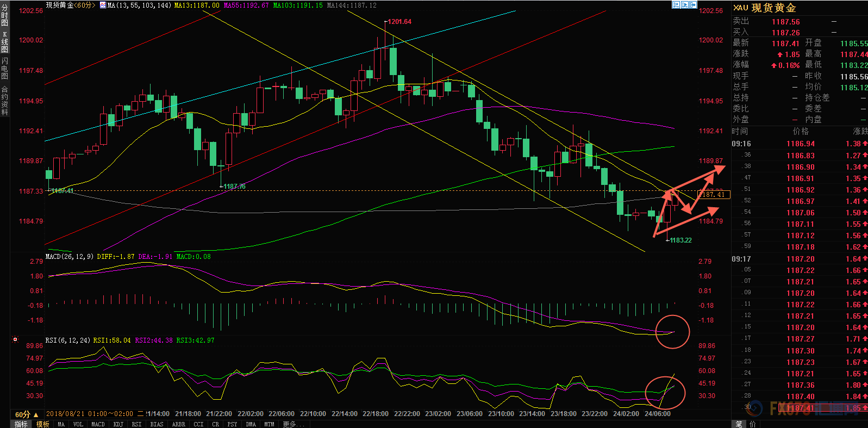The width and height of the screenshot is (868, 428).
Task: Expand 更多... for more indicators
Action: (294, 424)
